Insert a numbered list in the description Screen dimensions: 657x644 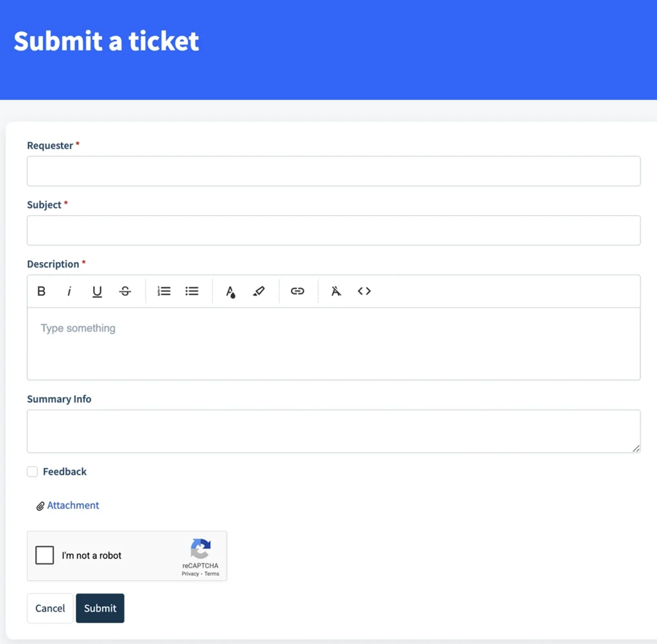tap(164, 291)
